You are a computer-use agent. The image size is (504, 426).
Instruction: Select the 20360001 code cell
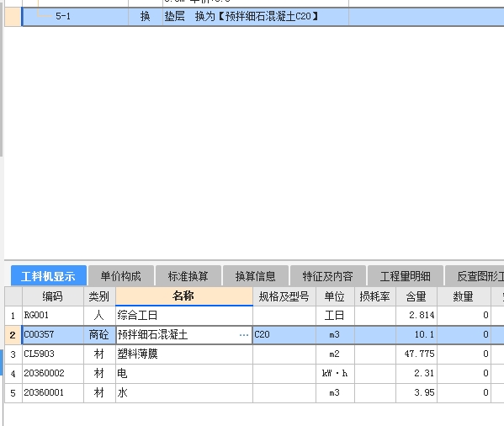click(53, 393)
